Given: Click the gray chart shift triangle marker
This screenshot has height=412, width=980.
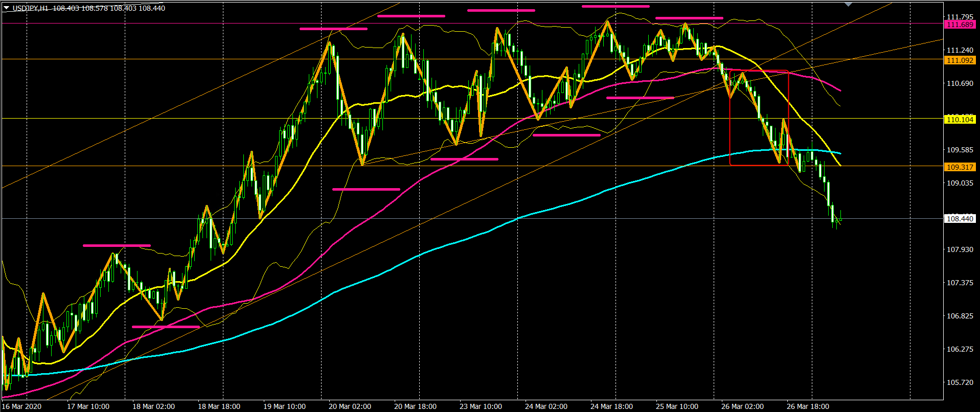Looking at the screenshot, I should click(x=849, y=4).
